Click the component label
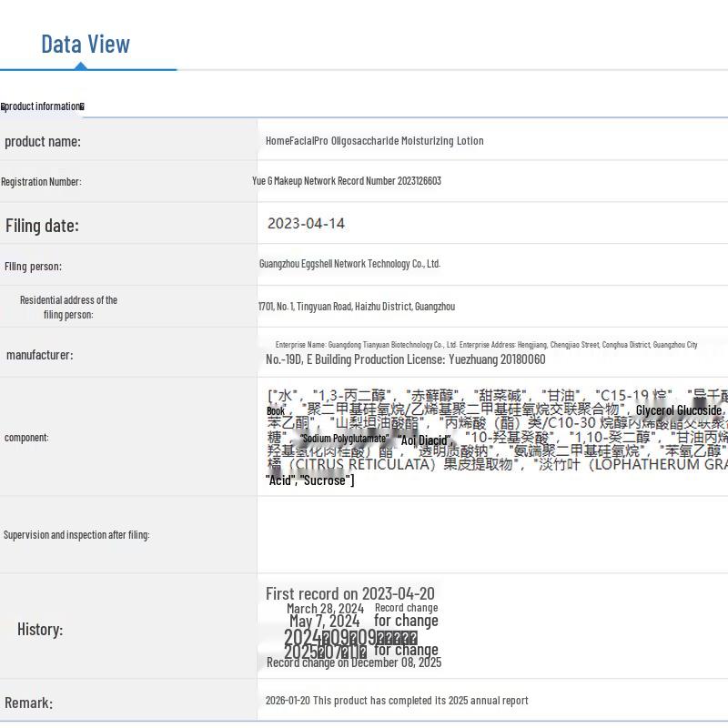The width and height of the screenshot is (728, 728). click(x=26, y=438)
